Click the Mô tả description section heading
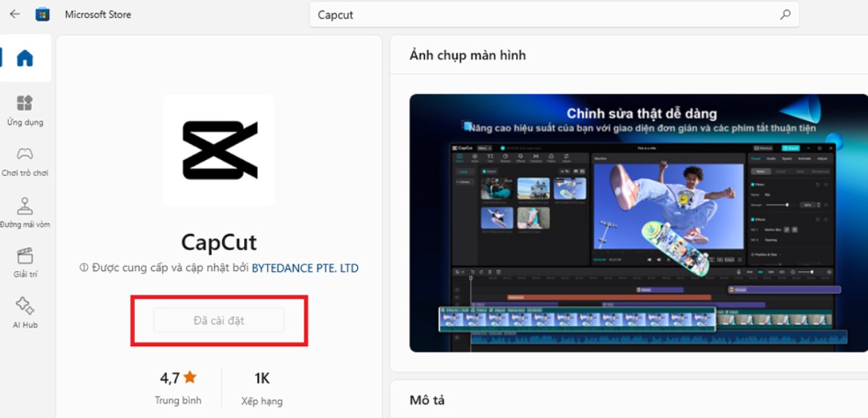 click(429, 400)
